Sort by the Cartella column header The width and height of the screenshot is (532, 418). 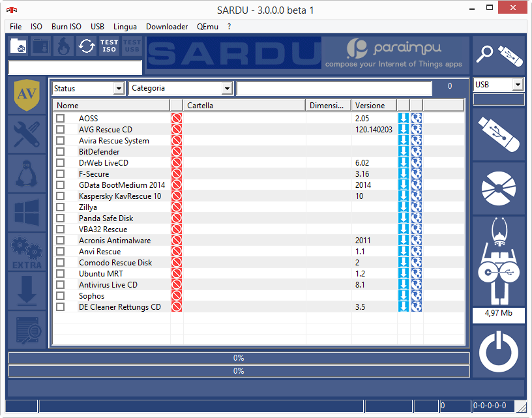click(244, 106)
